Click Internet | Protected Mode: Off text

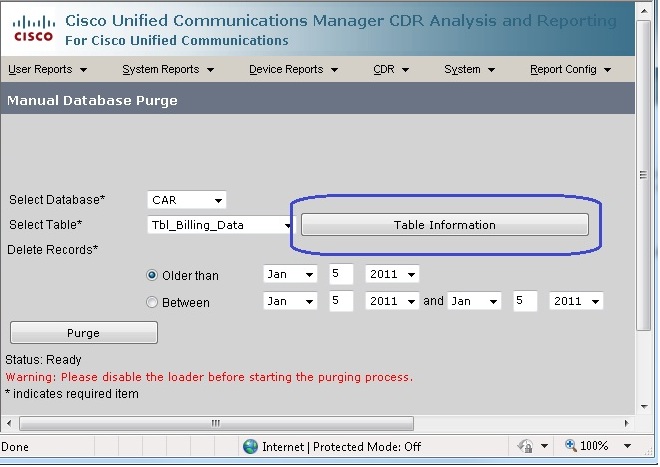point(341,447)
